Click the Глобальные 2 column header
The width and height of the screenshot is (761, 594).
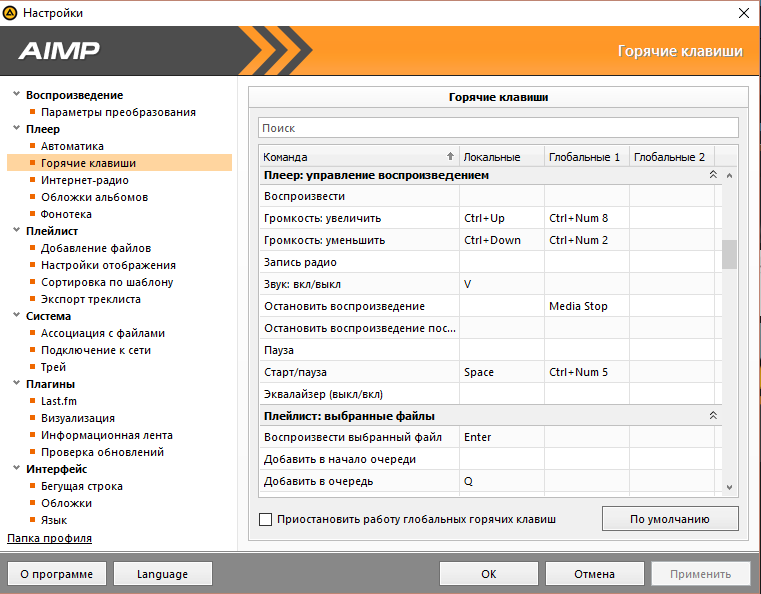[x=671, y=157]
